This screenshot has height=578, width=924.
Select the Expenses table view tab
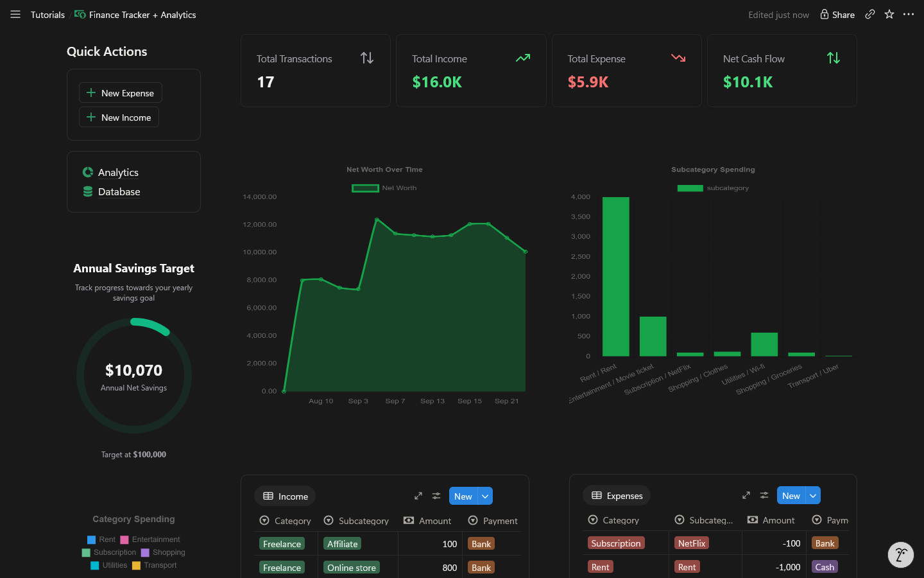(x=617, y=495)
